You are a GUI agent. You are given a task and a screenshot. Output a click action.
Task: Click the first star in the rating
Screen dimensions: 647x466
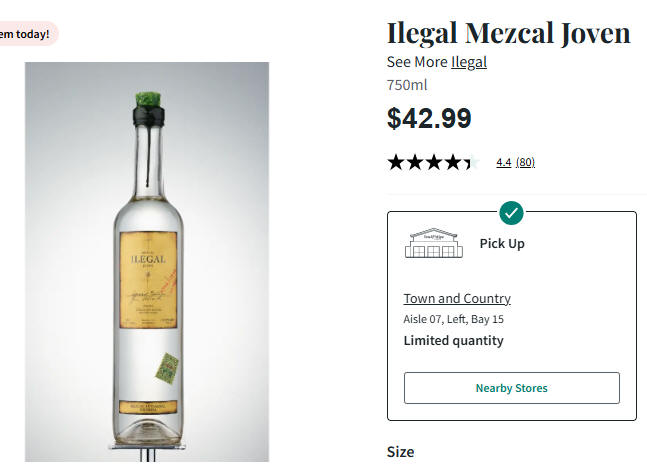coord(396,162)
